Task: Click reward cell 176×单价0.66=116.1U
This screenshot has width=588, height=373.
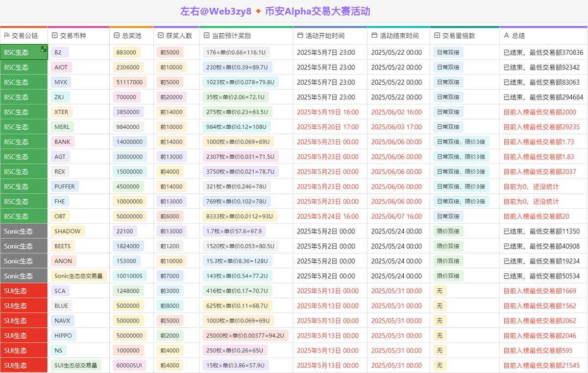Action: (236, 52)
